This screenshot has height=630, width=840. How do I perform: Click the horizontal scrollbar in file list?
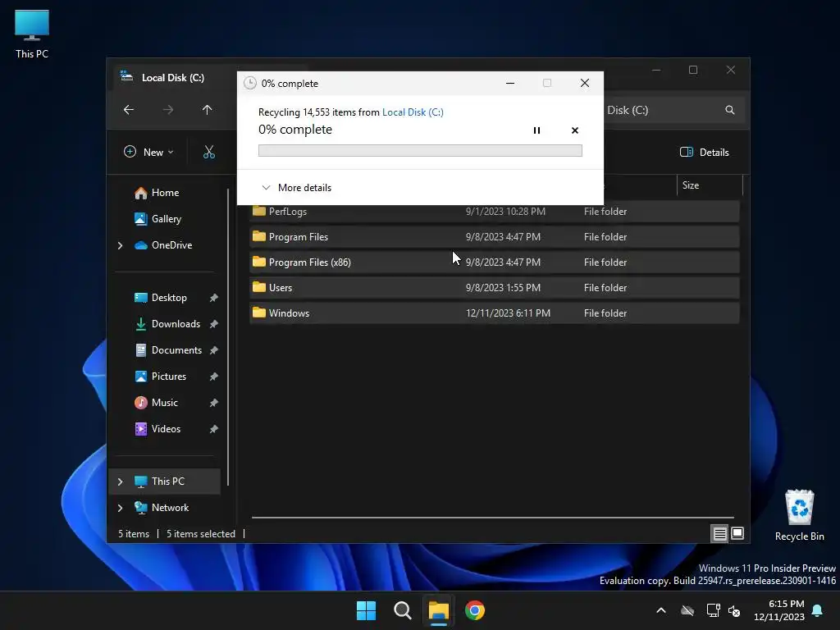pyautogui.click(x=492, y=518)
